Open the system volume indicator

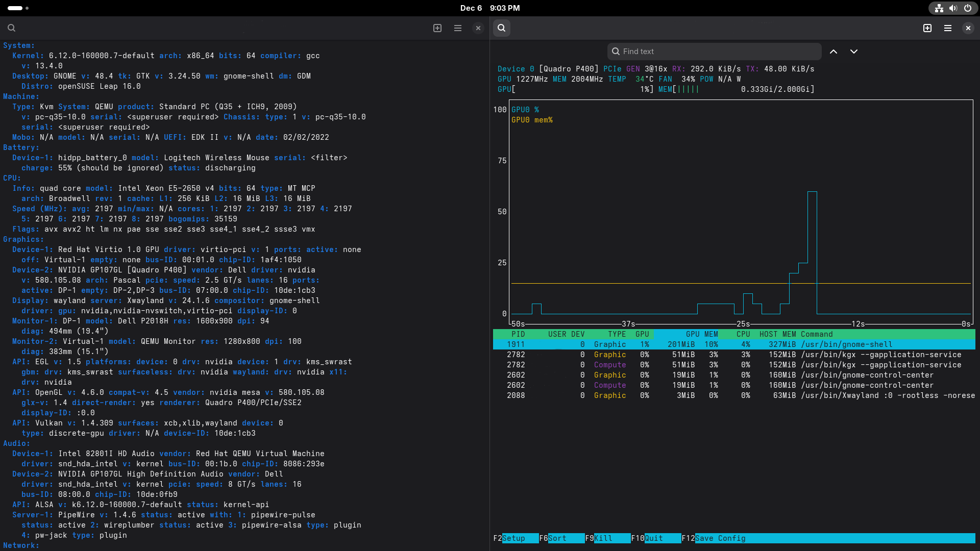[x=953, y=8]
